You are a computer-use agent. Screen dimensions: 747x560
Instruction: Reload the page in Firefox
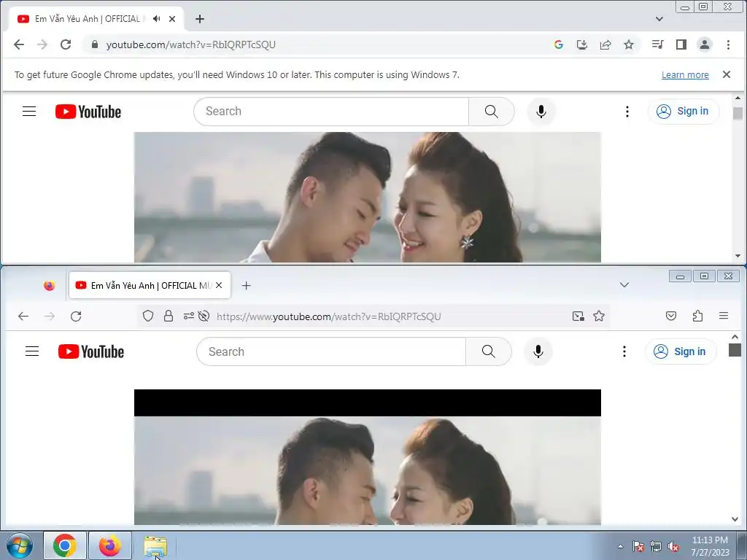[x=76, y=316]
